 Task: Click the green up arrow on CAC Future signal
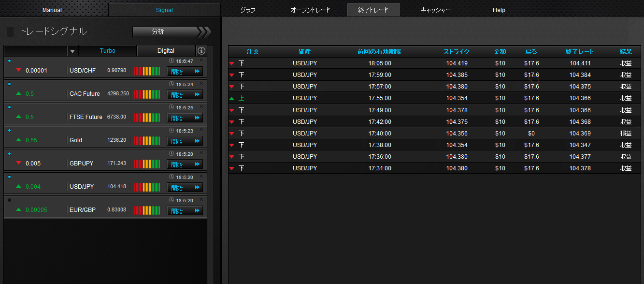[18, 93]
